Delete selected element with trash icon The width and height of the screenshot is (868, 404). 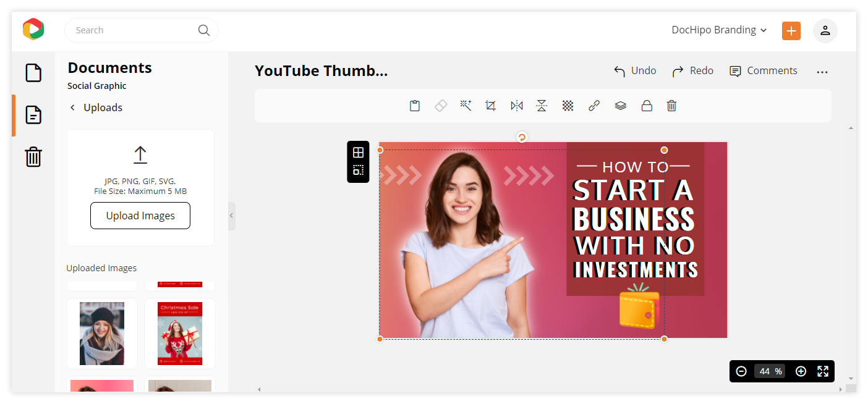672,106
